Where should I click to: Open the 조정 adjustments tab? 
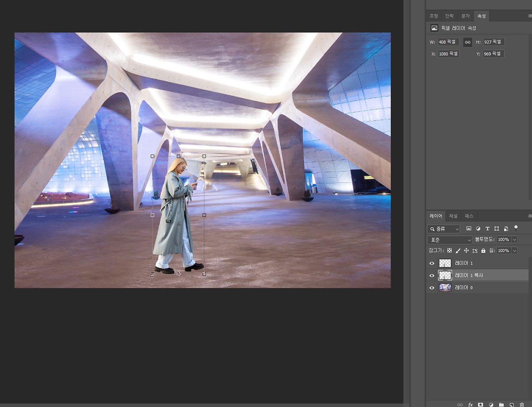click(434, 16)
